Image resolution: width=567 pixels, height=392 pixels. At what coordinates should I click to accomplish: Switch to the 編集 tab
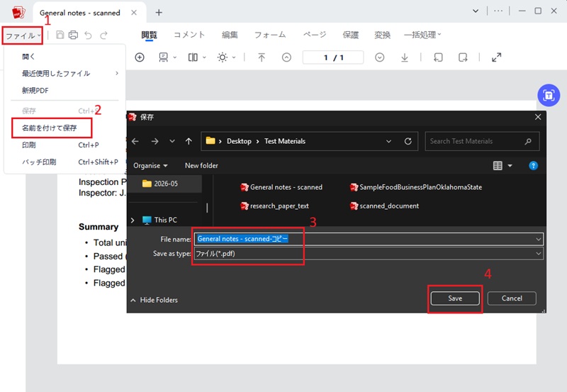tap(230, 35)
